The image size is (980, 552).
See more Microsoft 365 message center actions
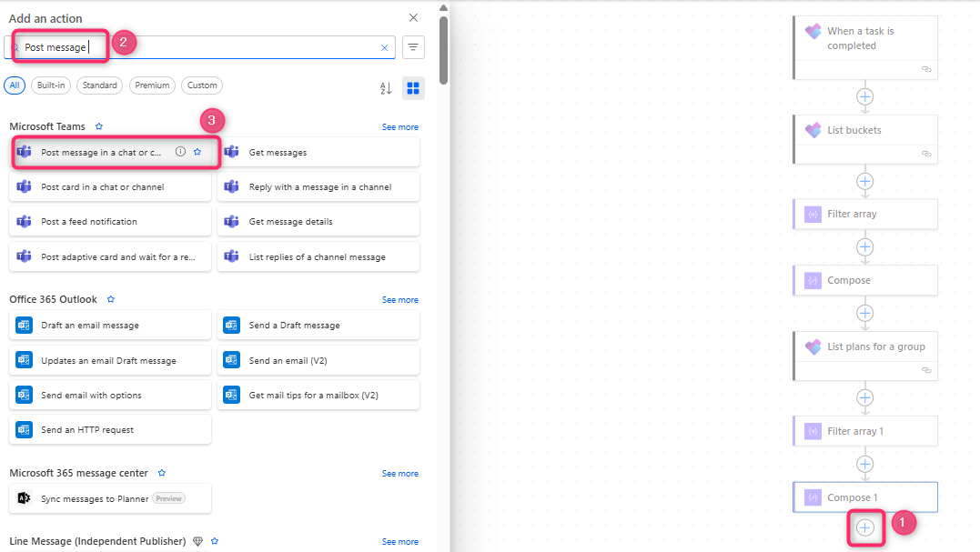[400, 473]
